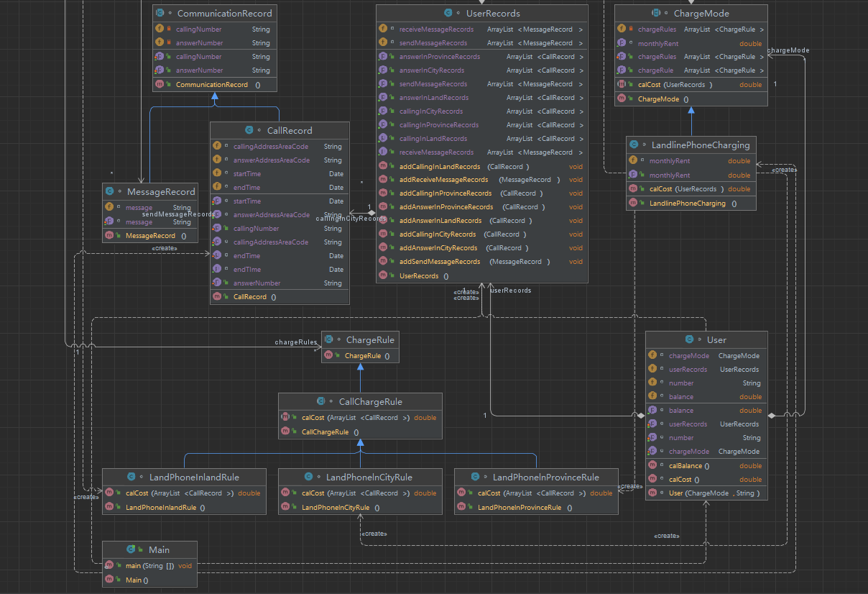Select the LandlinePhoneCharging() constructor row
The image size is (868, 594).
691,204
